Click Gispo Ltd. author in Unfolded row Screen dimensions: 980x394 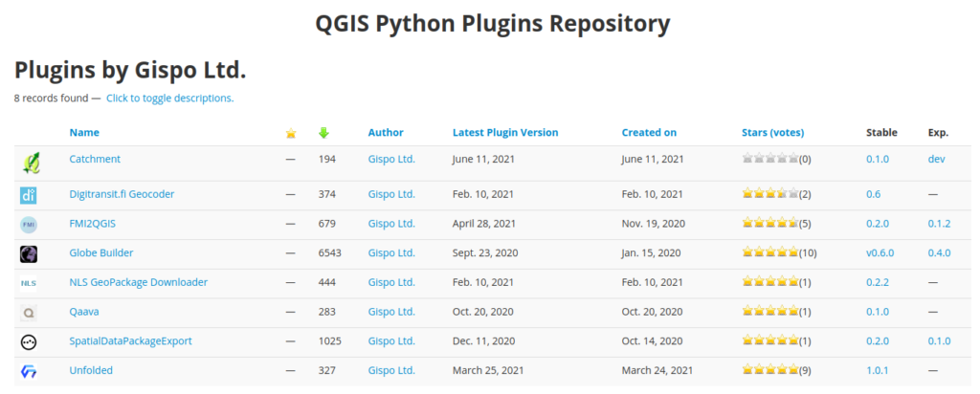pos(391,370)
